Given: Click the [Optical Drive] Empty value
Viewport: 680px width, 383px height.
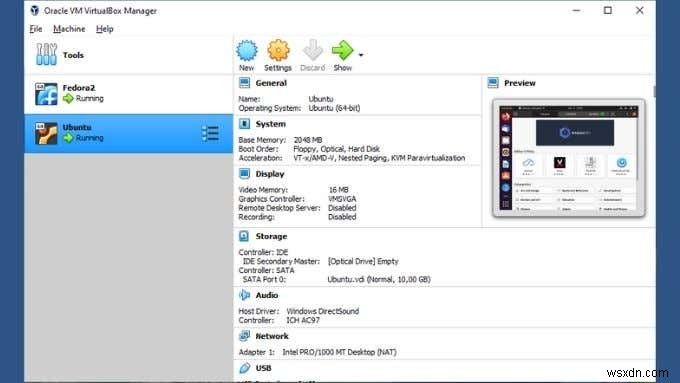Looking at the screenshot, I should tap(363, 261).
